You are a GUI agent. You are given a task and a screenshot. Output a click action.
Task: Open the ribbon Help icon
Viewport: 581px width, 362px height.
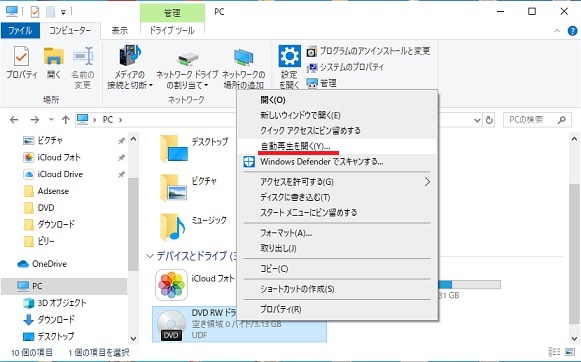pyautogui.click(x=572, y=31)
